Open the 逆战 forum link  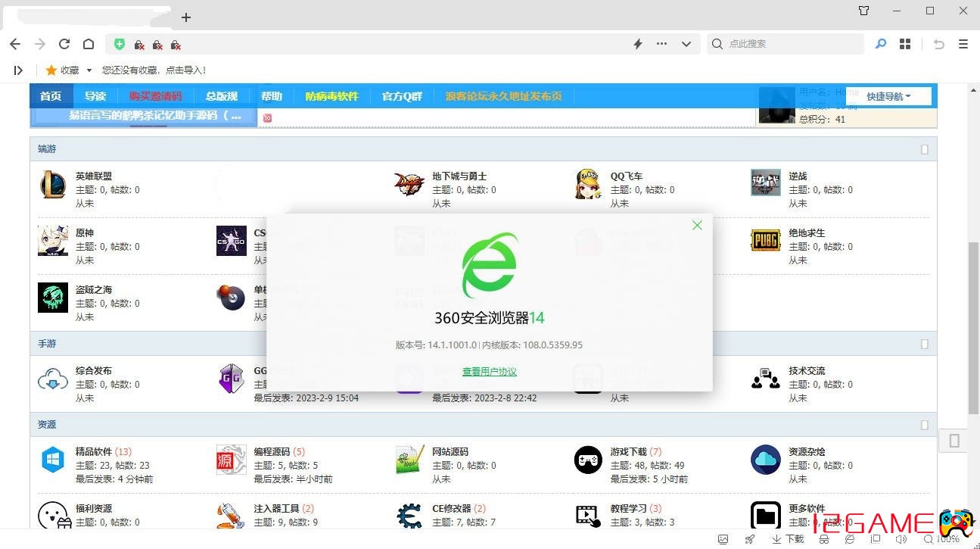click(798, 176)
